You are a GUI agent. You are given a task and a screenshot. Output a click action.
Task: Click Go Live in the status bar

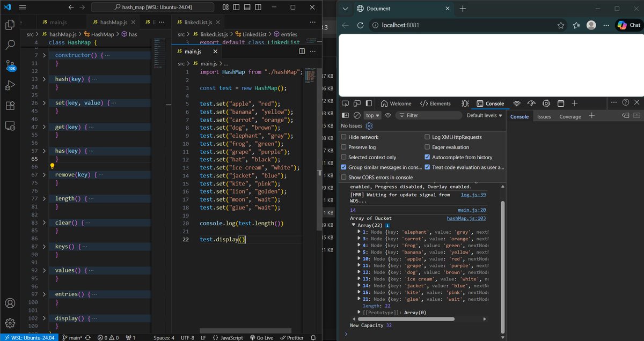(261, 337)
